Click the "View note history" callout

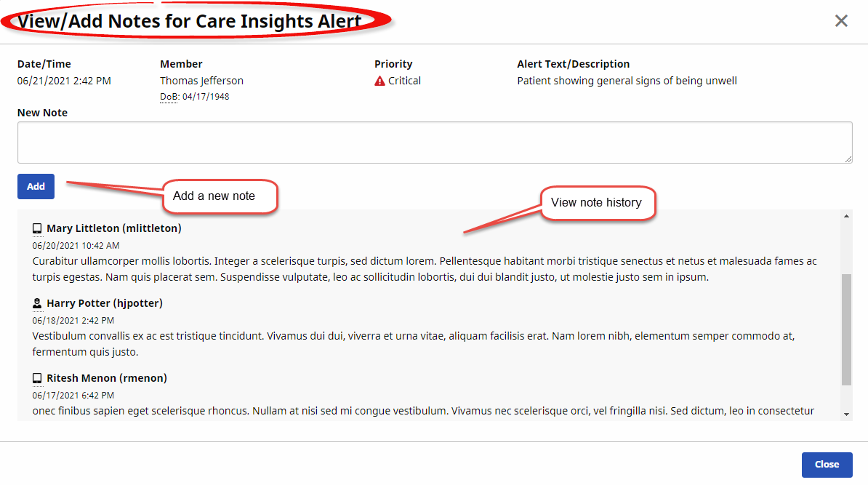tap(597, 203)
